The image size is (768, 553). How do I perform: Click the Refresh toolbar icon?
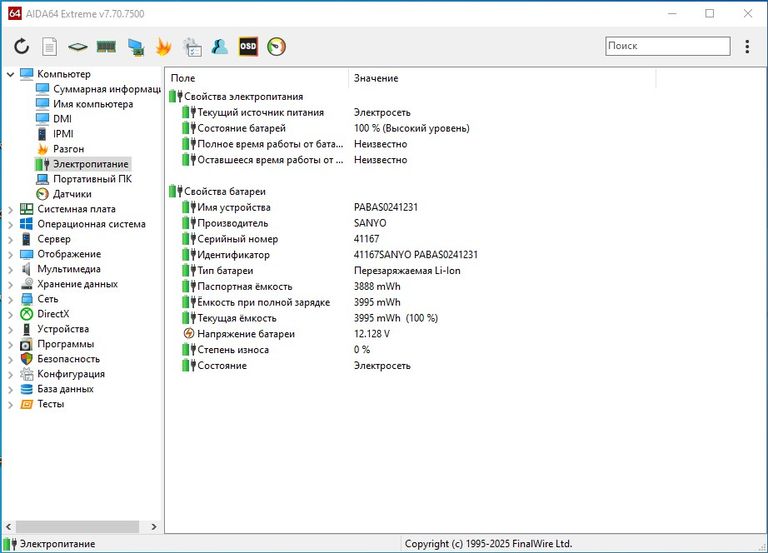point(22,47)
